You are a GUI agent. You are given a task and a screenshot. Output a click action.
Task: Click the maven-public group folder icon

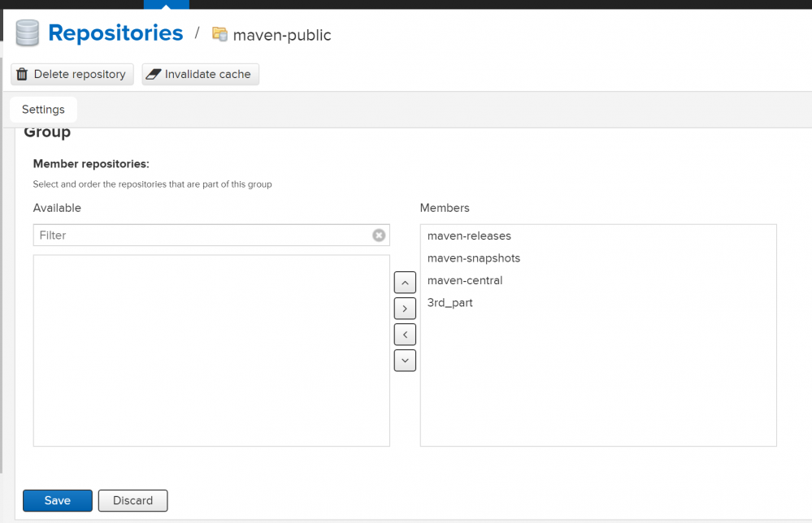(219, 34)
